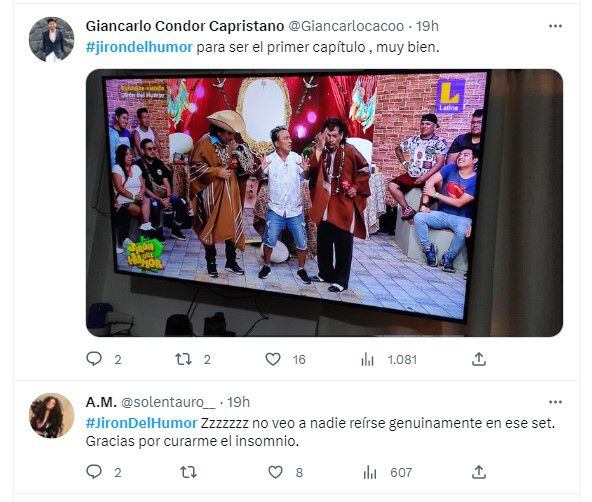Retweet A.M.'s insomnio tweet
The width and height of the screenshot is (592, 502).
(188, 472)
